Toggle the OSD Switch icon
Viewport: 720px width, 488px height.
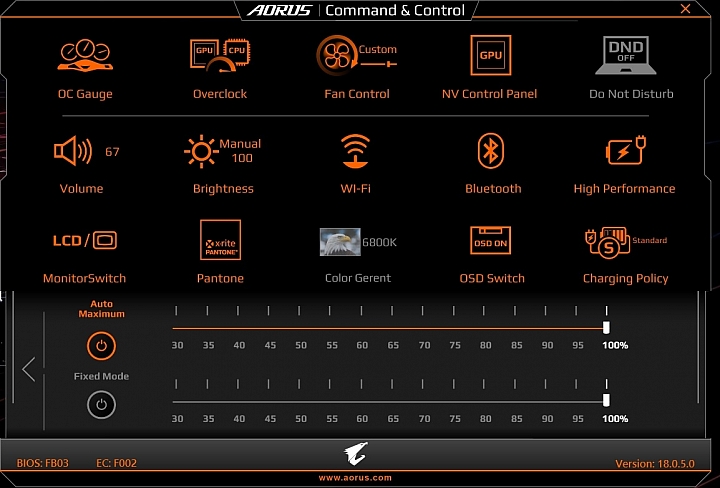coord(490,240)
